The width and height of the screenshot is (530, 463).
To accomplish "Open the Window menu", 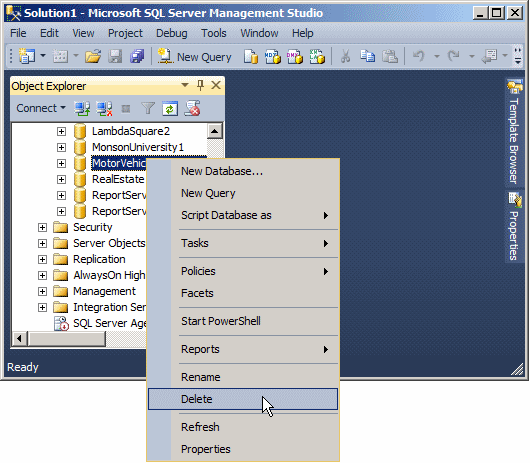I will point(259,33).
